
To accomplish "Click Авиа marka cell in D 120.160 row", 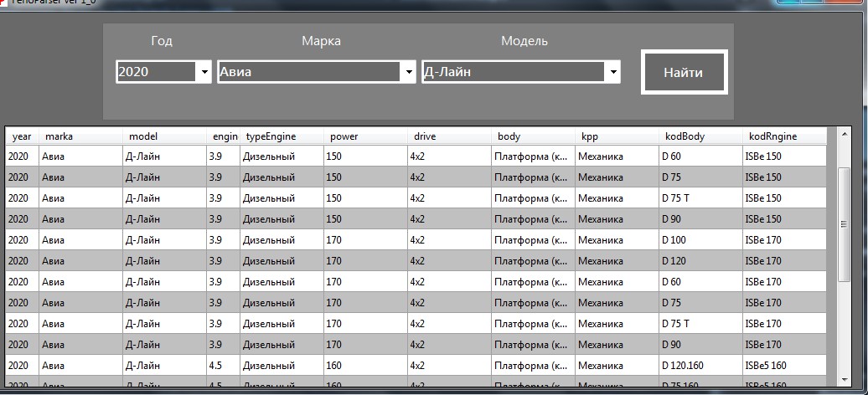I will click(x=80, y=366).
